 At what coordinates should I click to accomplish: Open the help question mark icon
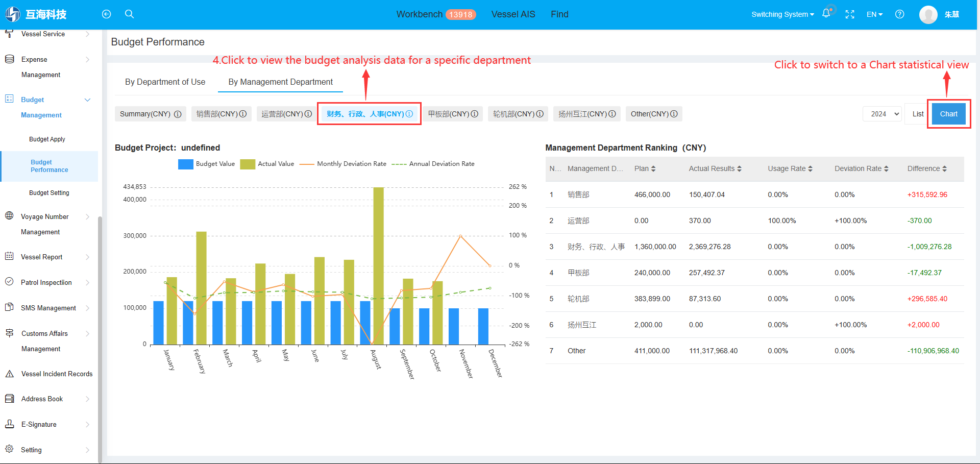900,14
